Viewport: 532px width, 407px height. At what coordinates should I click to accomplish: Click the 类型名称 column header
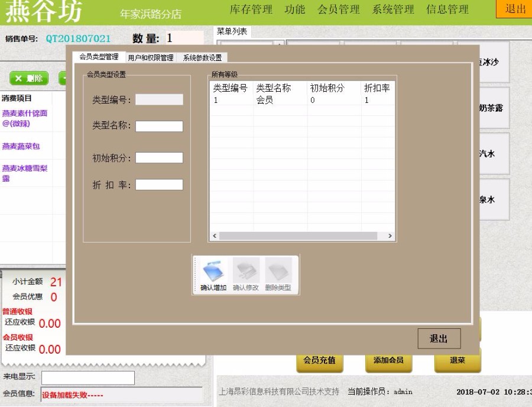point(280,88)
